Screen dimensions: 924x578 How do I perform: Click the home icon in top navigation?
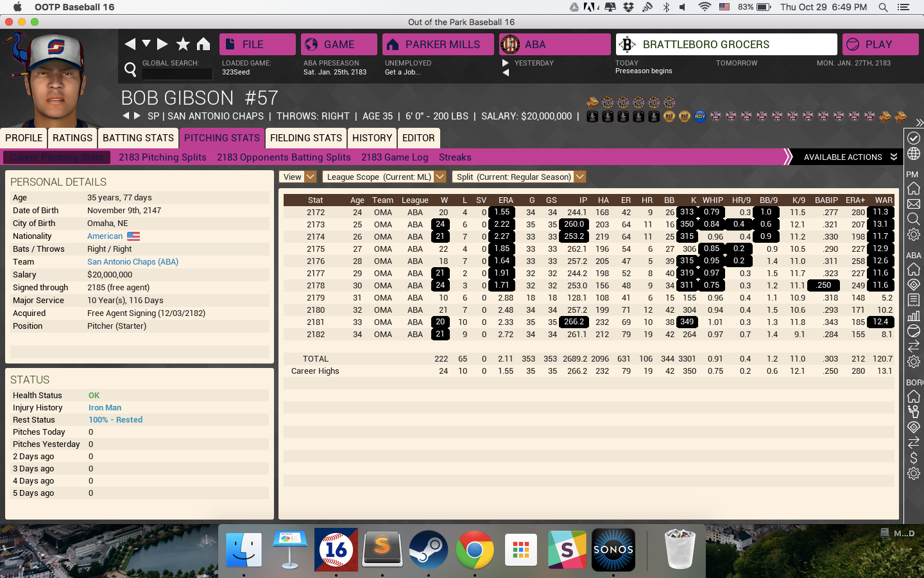[x=203, y=44]
